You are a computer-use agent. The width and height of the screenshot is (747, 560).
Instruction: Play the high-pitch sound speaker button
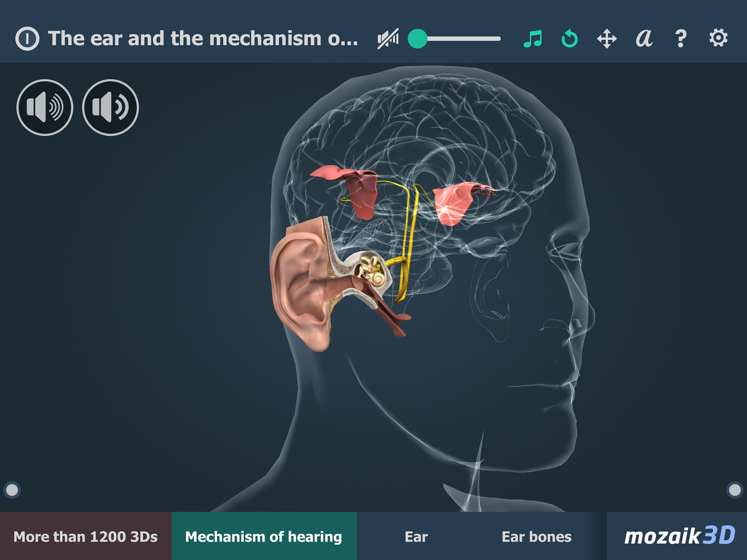coord(45,107)
